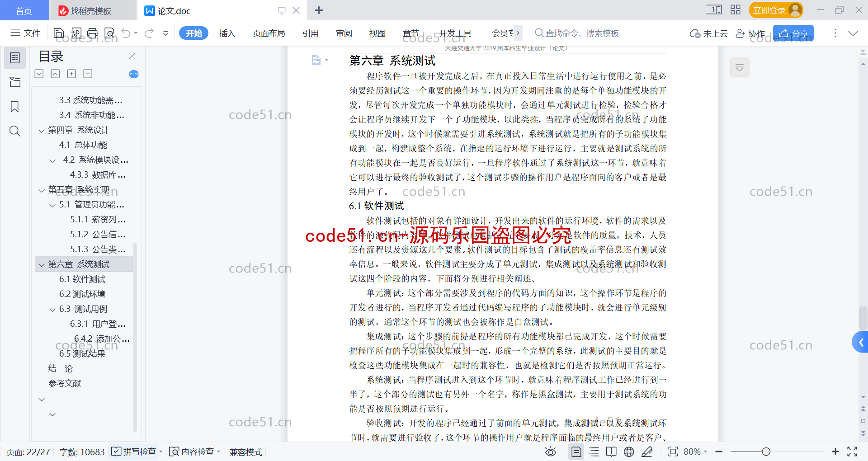Screen dimensions: 868x461
Task: Click the 分享 share button
Action: (793, 33)
